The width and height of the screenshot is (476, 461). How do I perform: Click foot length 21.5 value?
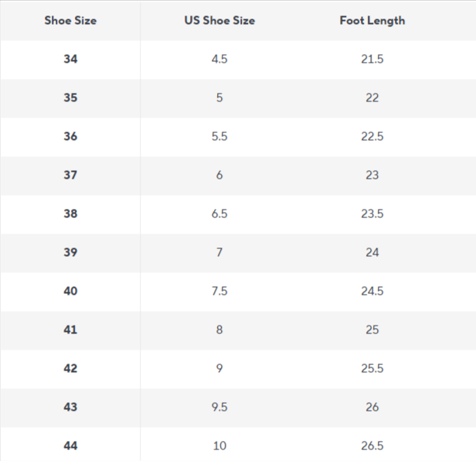(372, 60)
